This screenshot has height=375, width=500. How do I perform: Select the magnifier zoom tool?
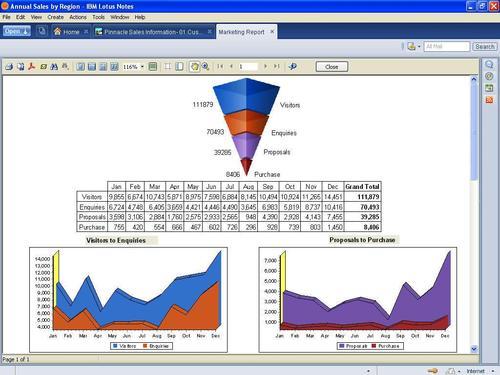click(x=206, y=67)
